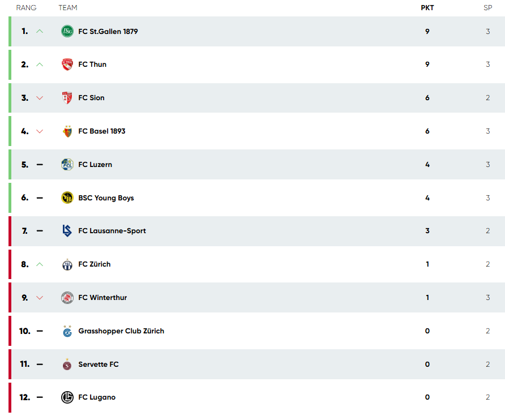Open the FC Sion crest icon
Screen dimensions: 505x420
coord(67,97)
